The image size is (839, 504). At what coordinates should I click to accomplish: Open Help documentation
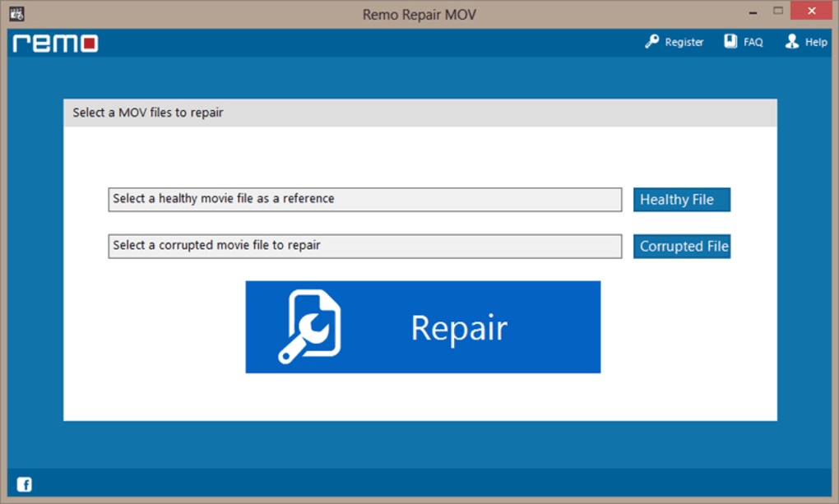tap(813, 41)
